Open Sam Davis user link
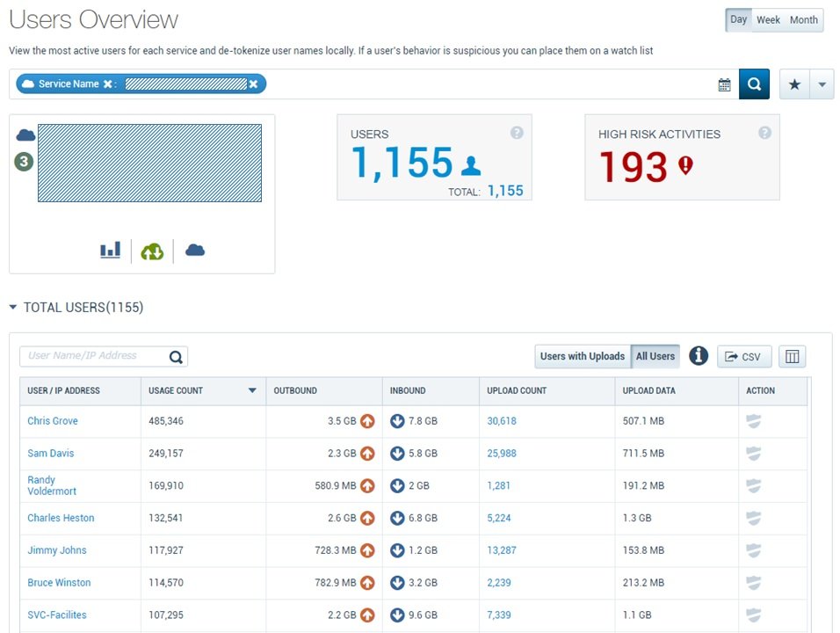The image size is (840, 633). click(x=51, y=454)
